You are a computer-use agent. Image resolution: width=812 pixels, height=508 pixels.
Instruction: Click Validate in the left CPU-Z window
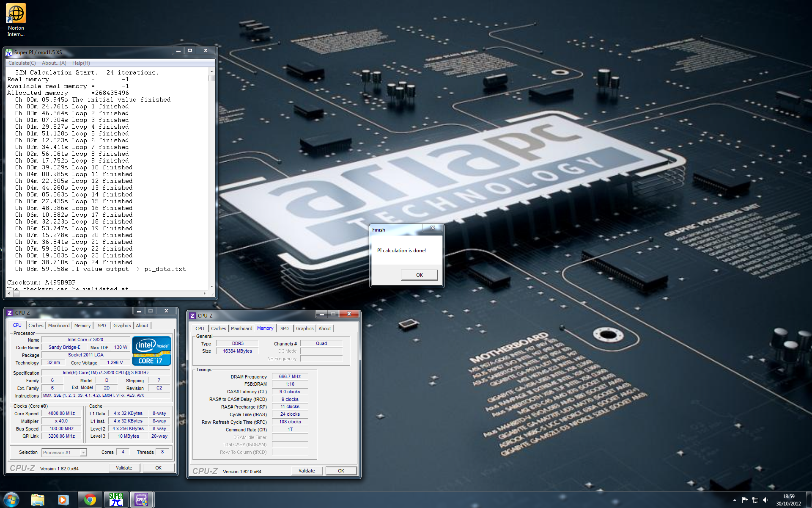tap(124, 468)
